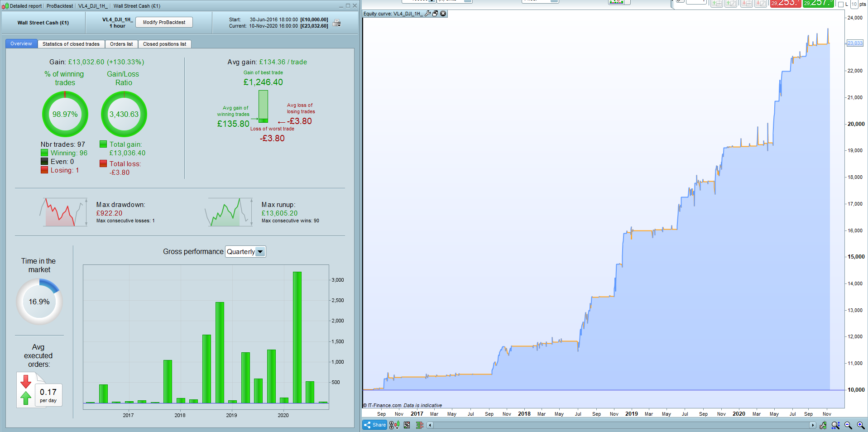Image resolution: width=868 pixels, height=432 pixels.
Task: Click the red sell price 29,253 button
Action: (786, 3)
